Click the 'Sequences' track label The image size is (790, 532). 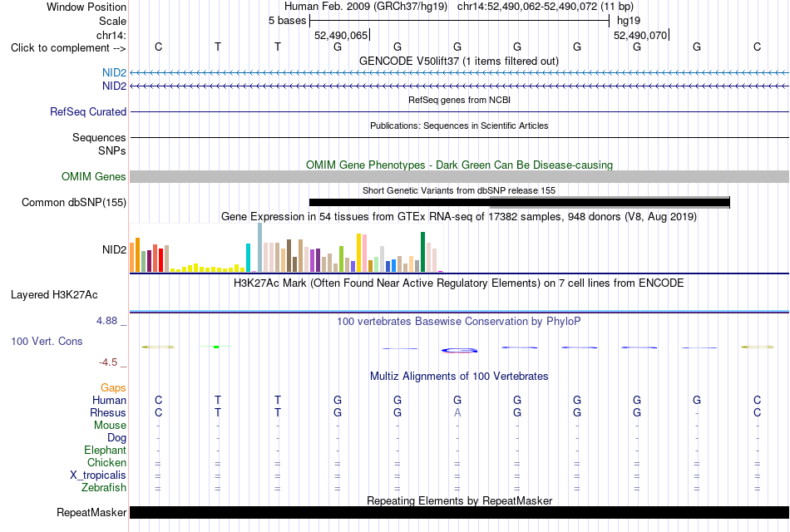(x=99, y=137)
